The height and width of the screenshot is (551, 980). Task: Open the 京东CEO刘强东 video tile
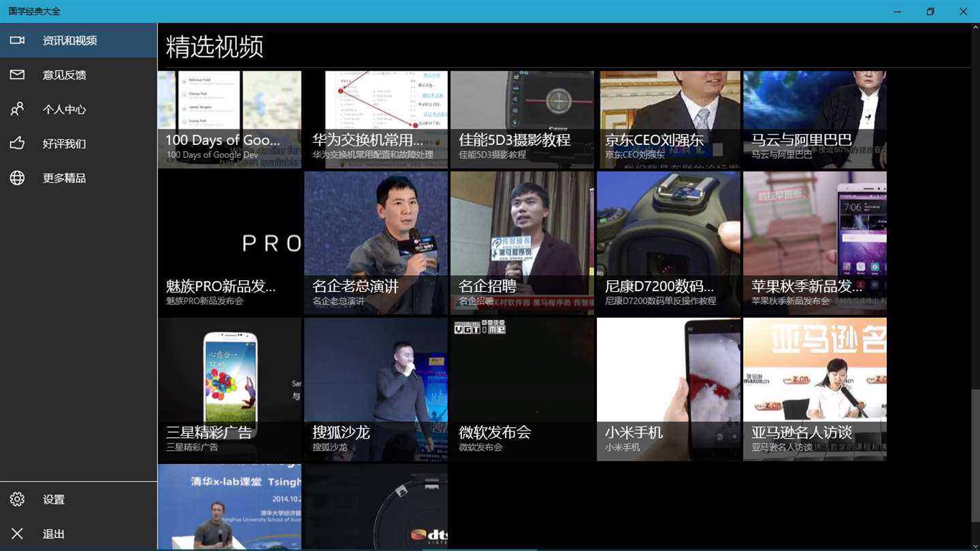tap(668, 120)
